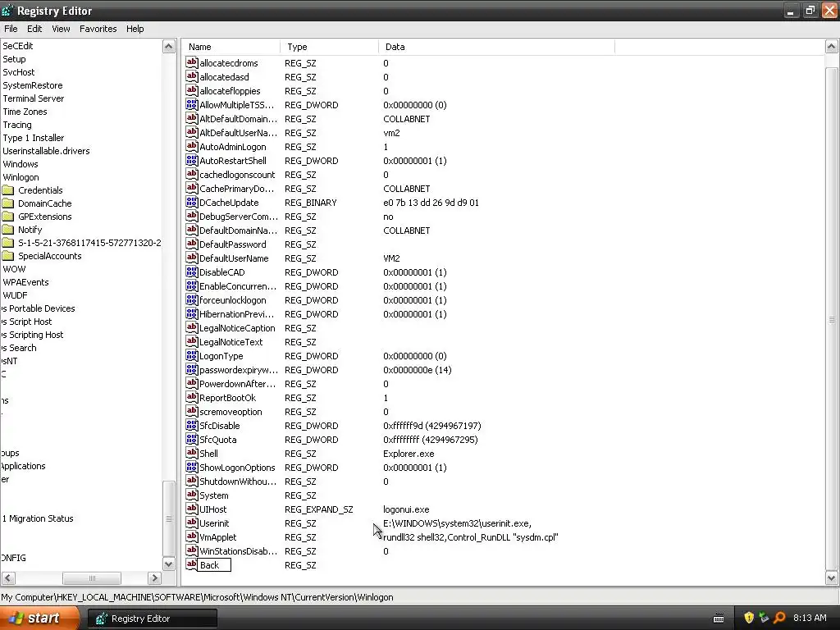Open the Edit menu
Screen dimensions: 840x630
34,29
